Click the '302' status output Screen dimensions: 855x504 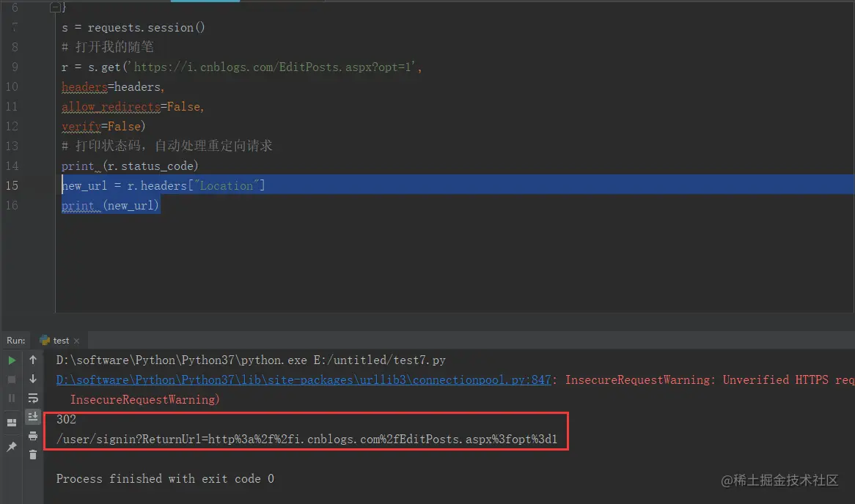66,420
